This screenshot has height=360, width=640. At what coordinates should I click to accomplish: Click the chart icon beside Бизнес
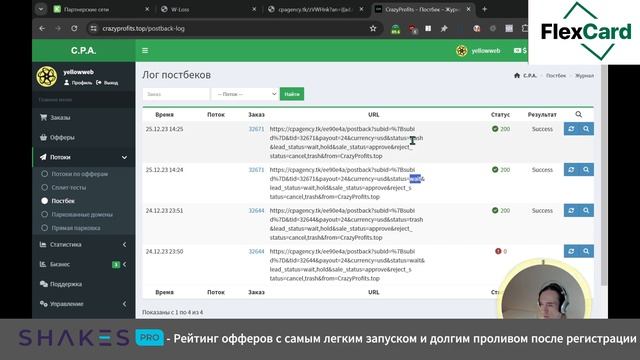43,264
